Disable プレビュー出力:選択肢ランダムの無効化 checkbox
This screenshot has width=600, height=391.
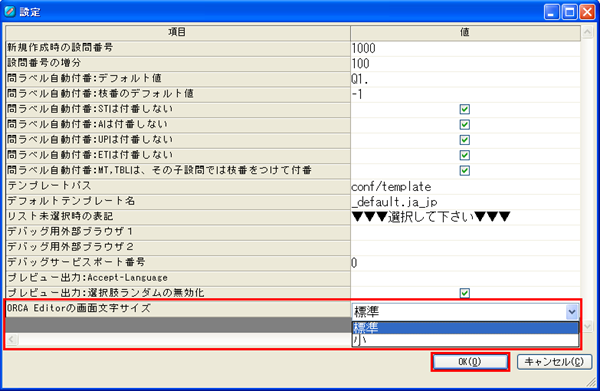465,293
